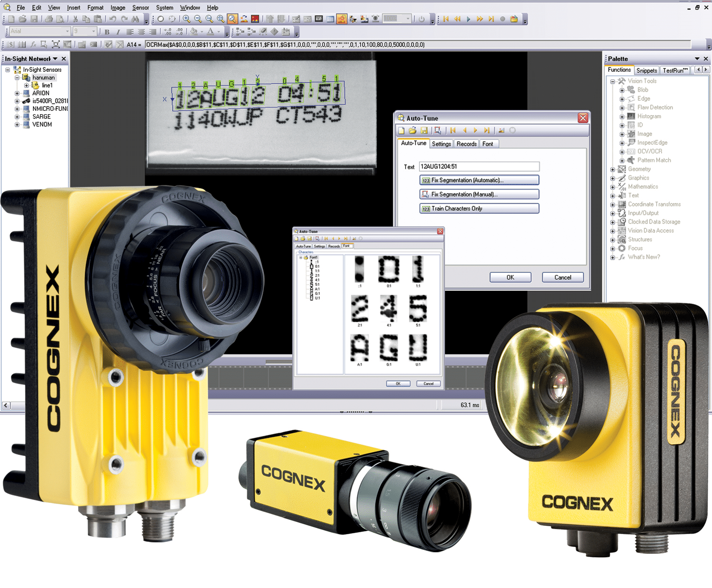Click the left arrow of In-Sight Network scrollbar
The height and width of the screenshot is (588, 712).
tap(6, 405)
